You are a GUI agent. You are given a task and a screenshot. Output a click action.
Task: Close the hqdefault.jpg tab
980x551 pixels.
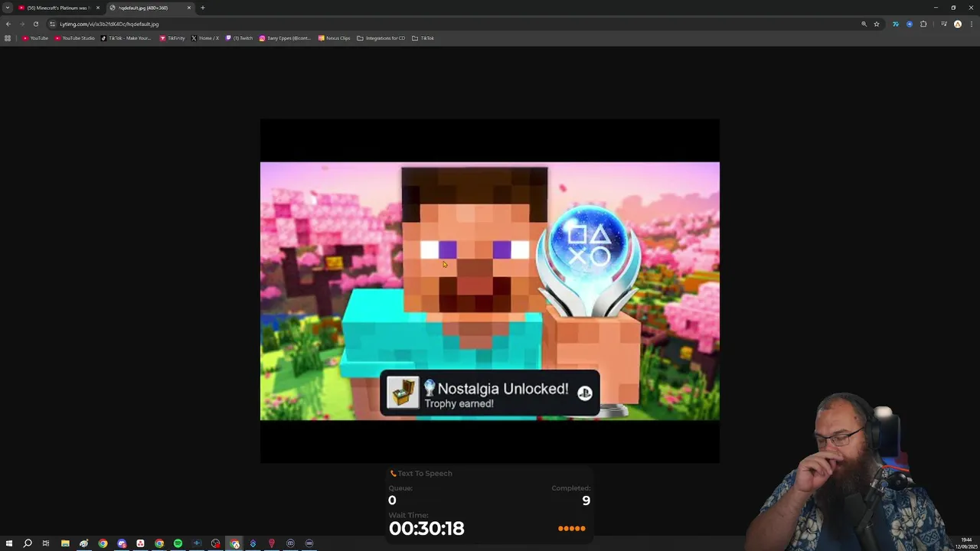pos(188,8)
